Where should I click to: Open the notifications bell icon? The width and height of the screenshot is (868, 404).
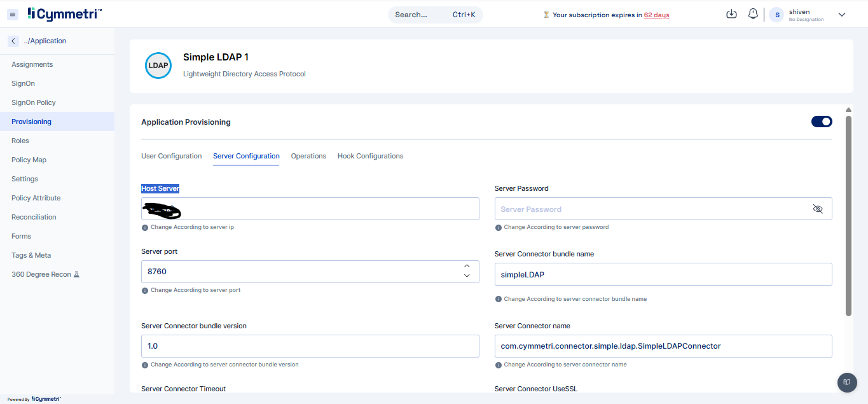pos(753,14)
